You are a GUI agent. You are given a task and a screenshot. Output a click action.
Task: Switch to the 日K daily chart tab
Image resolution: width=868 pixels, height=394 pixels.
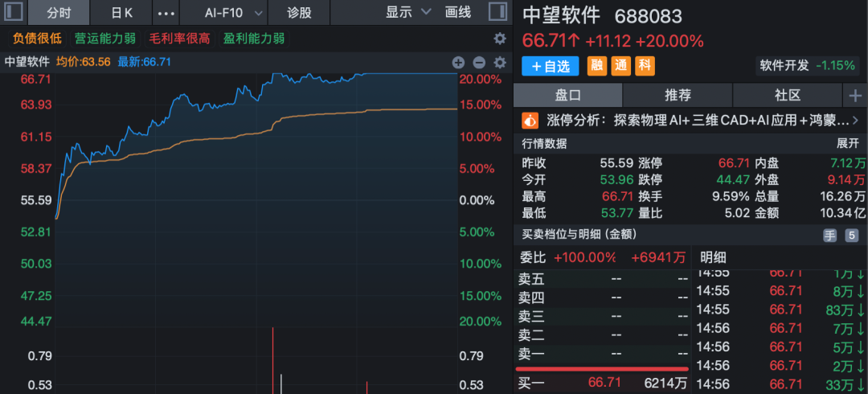(122, 12)
